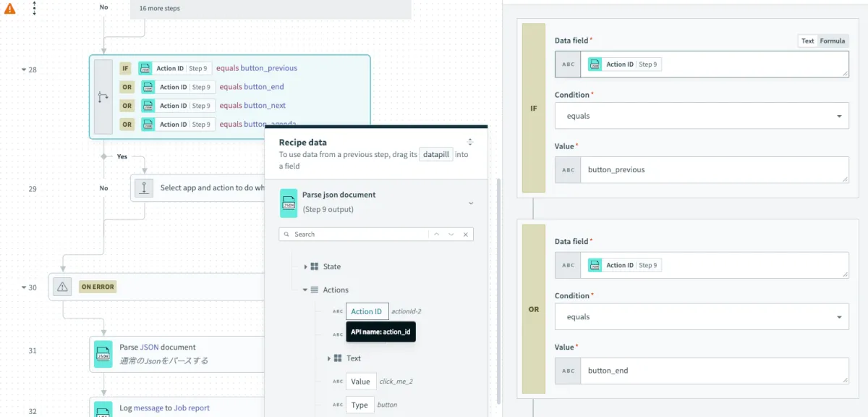868x417 pixels.
Task: Collapse the Actions tree node
Action: tap(305, 290)
